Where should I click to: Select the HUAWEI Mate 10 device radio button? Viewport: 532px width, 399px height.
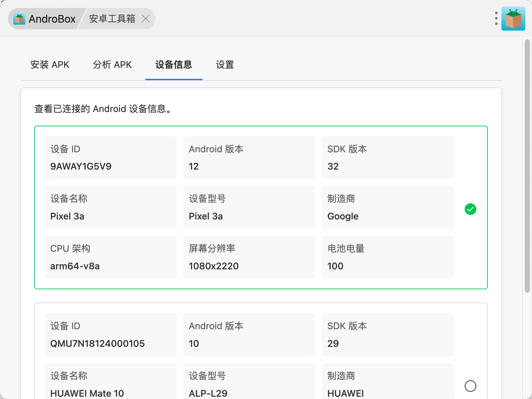pos(470,386)
